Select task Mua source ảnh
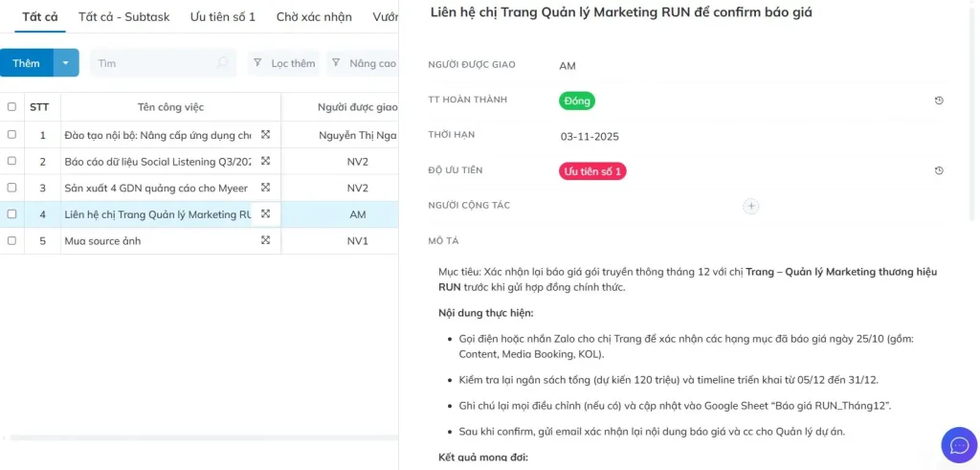This screenshot has width=980, height=470. click(102, 240)
